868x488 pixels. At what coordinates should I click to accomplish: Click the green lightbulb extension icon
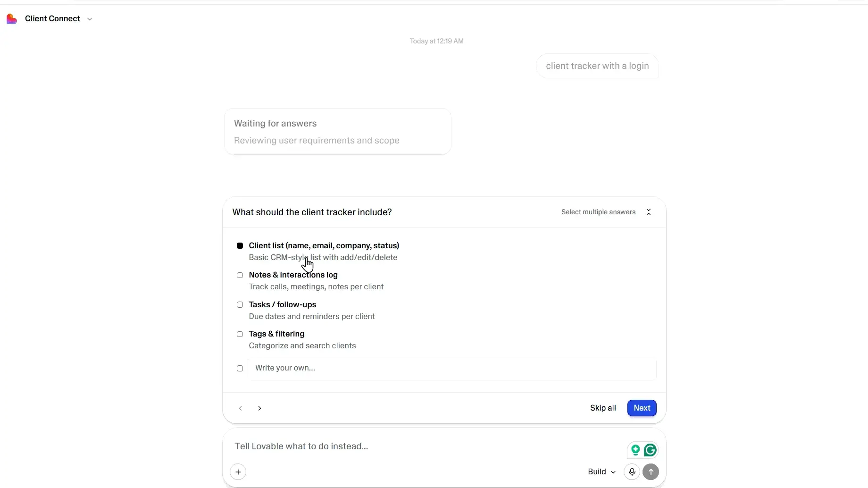[635, 450]
